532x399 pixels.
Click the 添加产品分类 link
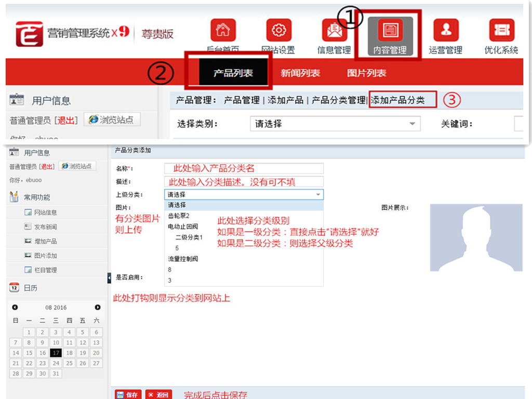[x=397, y=100]
